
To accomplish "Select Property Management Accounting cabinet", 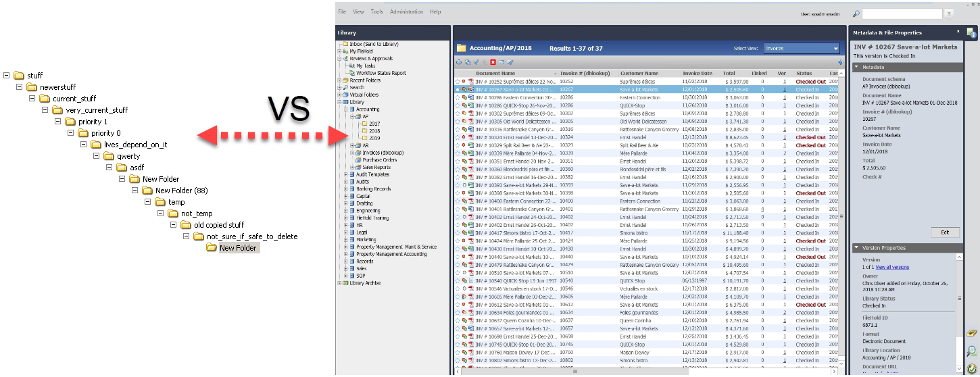I will point(391,254).
